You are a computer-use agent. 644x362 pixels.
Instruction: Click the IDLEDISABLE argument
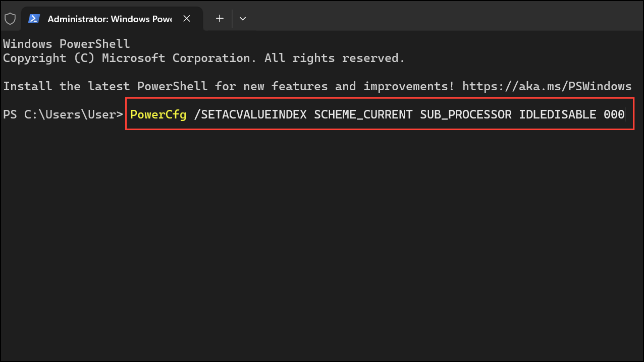point(558,114)
